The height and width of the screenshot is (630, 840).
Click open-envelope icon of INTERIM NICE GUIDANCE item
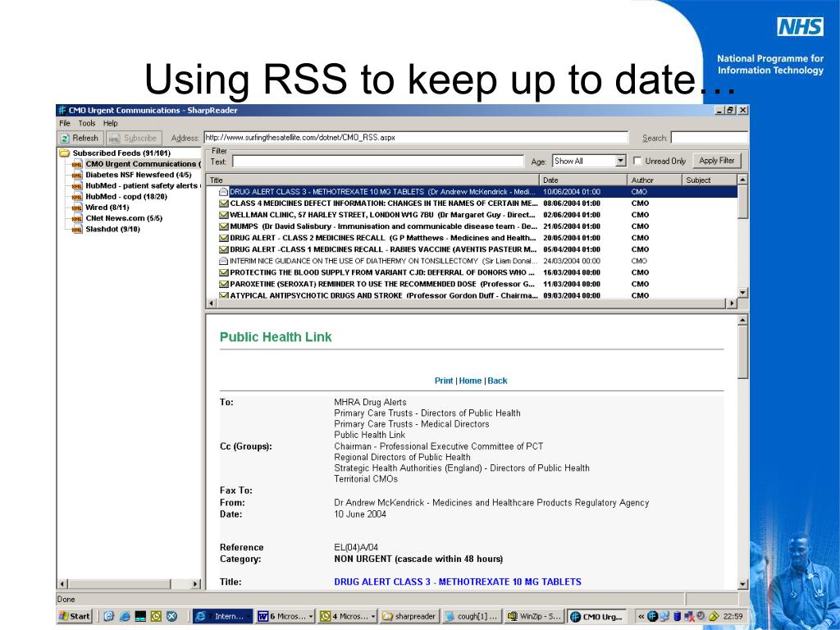click(223, 261)
